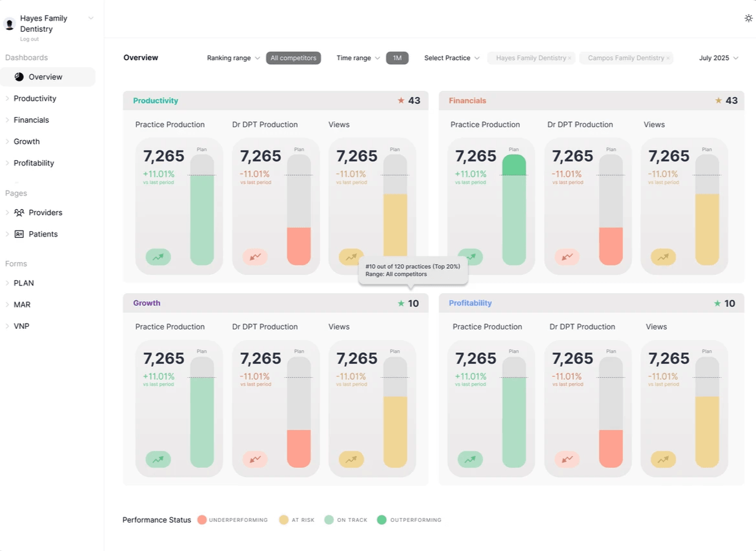Open the Select Practice dropdown
756x551 pixels.
pyautogui.click(x=452, y=58)
